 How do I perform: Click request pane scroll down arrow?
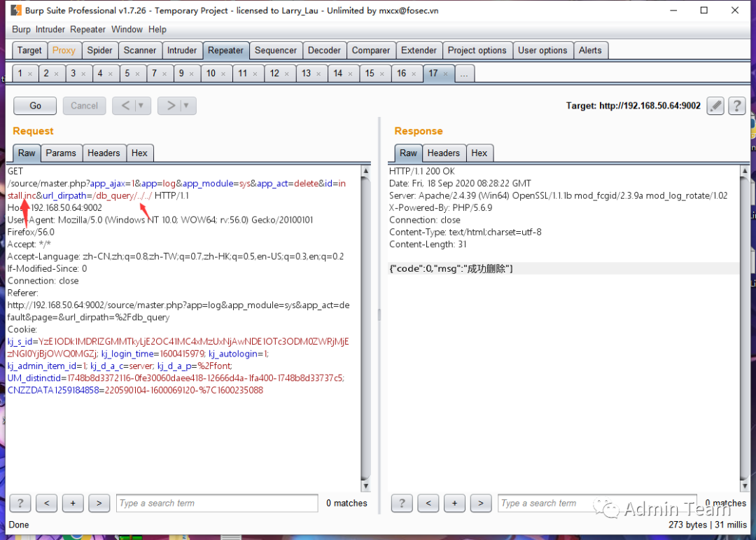pyautogui.click(x=366, y=485)
